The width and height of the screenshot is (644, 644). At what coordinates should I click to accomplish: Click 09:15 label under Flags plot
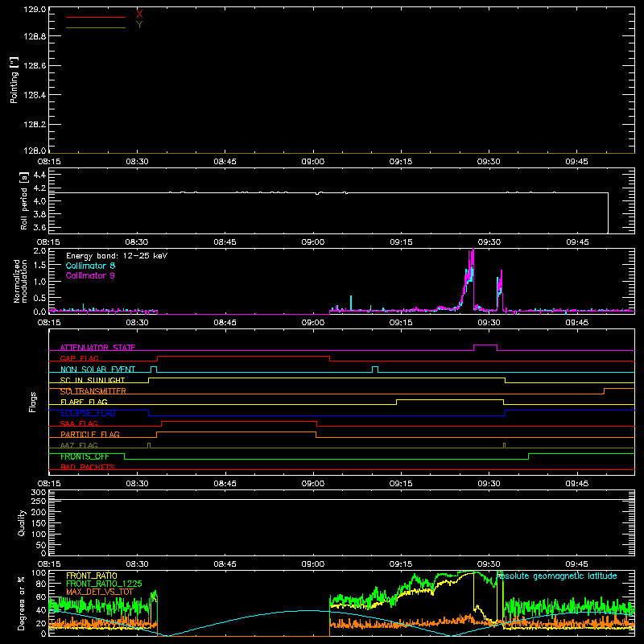point(401,484)
